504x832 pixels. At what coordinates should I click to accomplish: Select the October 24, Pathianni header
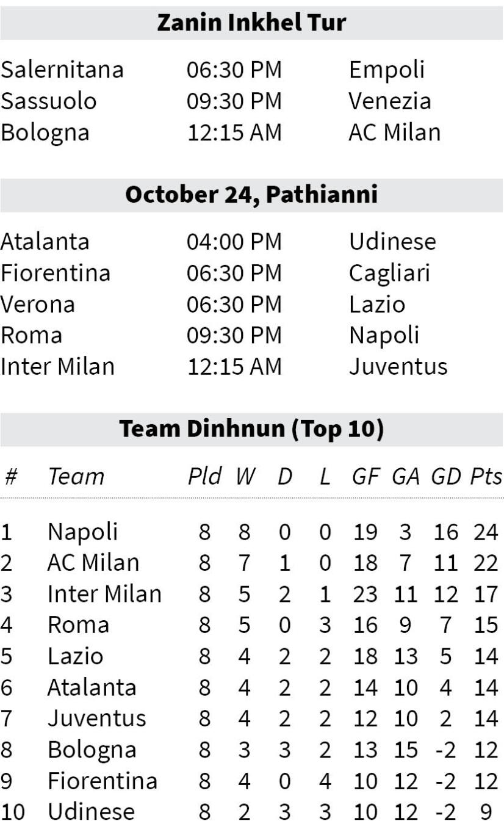251,195
